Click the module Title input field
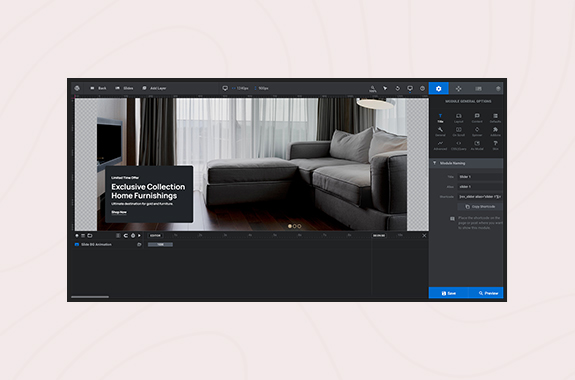The image size is (575, 380). 480,177
